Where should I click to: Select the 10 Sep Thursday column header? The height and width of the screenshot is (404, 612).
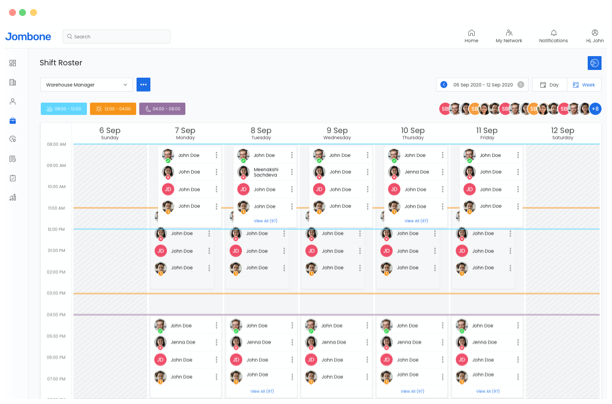point(413,133)
